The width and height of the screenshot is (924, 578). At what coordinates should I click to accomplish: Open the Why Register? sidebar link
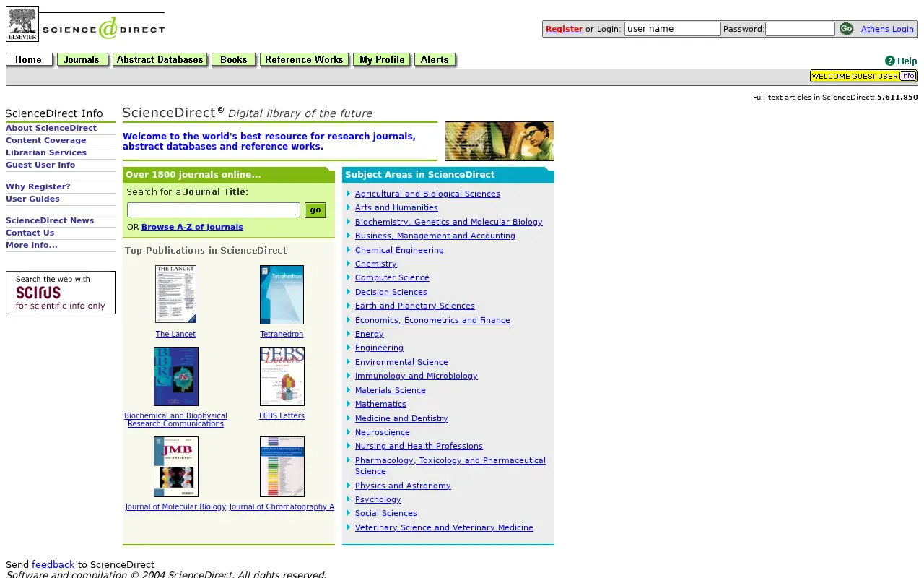click(x=38, y=186)
